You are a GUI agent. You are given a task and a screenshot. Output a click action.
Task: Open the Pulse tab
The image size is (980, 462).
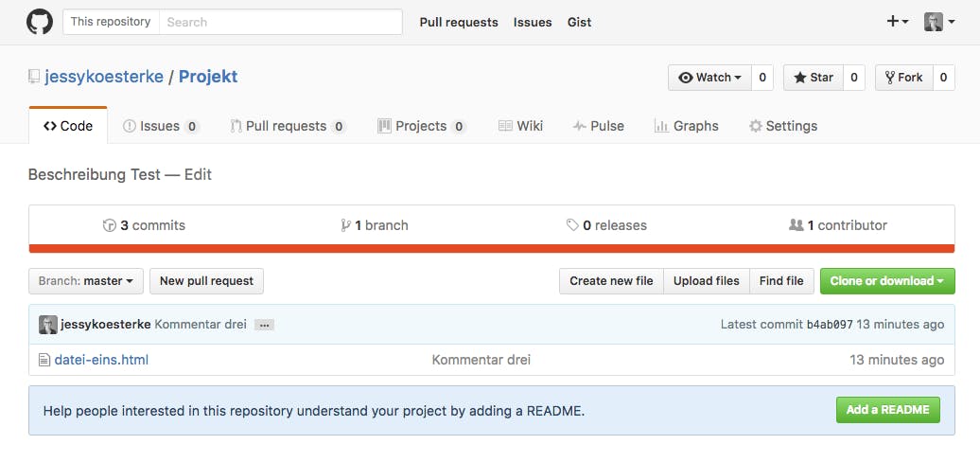(x=598, y=126)
